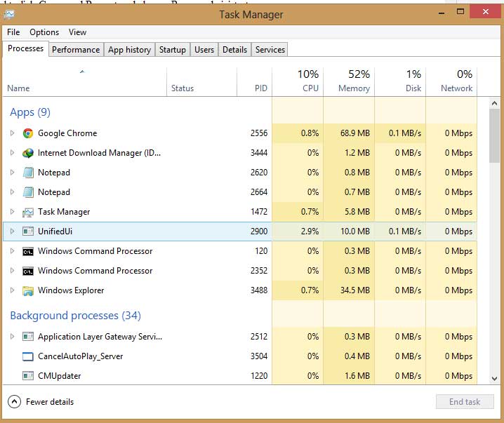This screenshot has width=504, height=423.
Task: Click the Notepad icon for PID 2620
Action: [28, 173]
